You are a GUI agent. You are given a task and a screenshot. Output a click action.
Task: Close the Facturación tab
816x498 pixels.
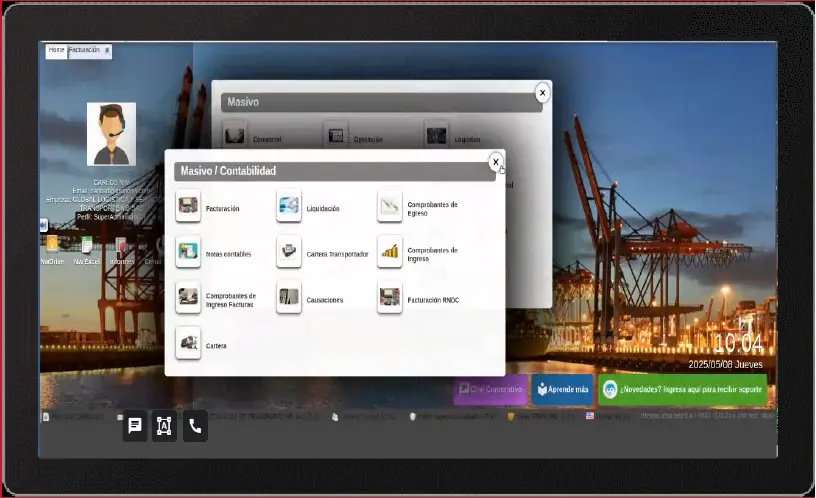(x=107, y=50)
